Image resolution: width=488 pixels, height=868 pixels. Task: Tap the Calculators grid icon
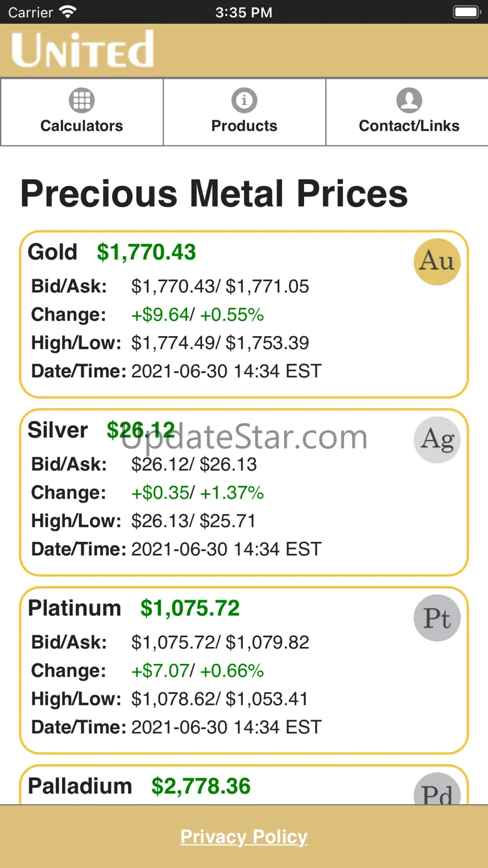82,100
